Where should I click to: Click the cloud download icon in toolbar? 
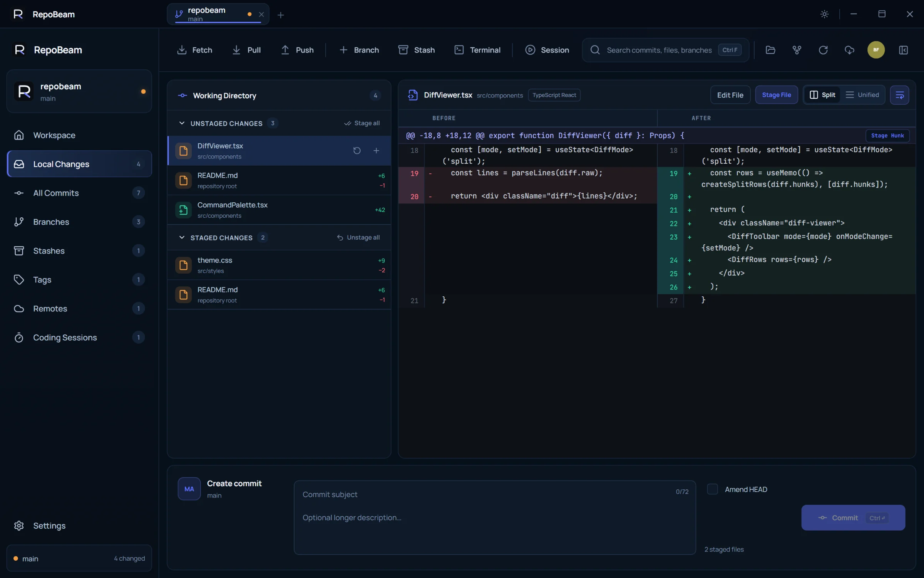(x=849, y=50)
